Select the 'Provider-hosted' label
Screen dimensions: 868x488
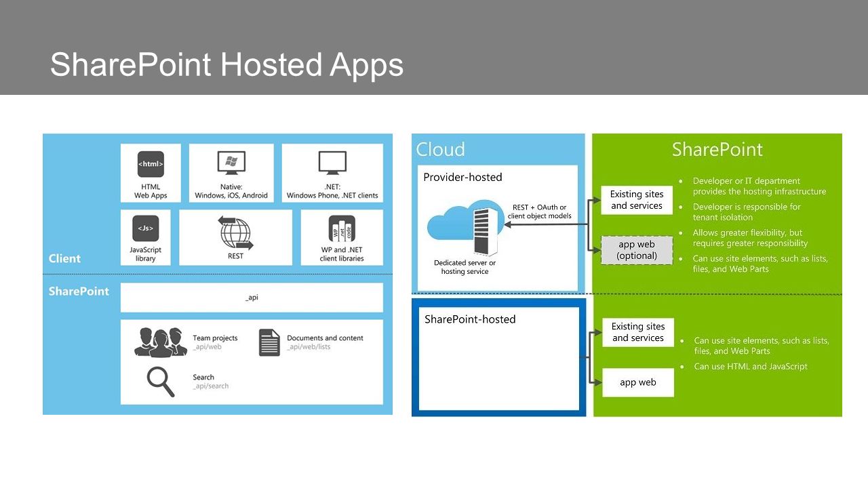click(462, 178)
